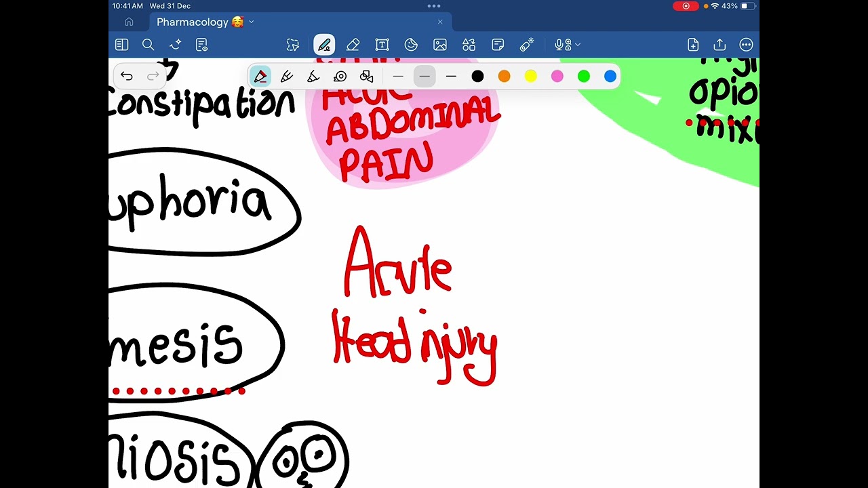Undo the last stroke
The image size is (868, 488).
[x=127, y=76]
